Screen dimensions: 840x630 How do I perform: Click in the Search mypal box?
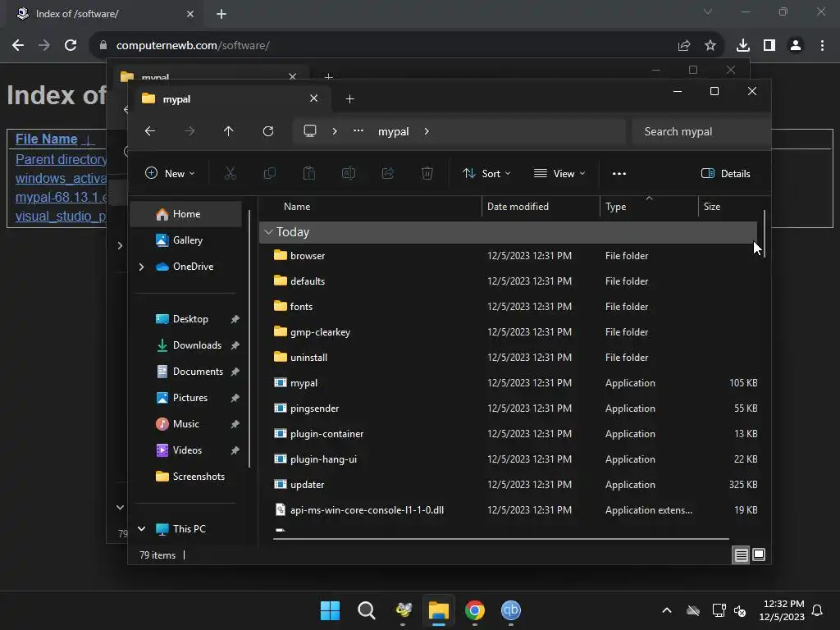701,132
